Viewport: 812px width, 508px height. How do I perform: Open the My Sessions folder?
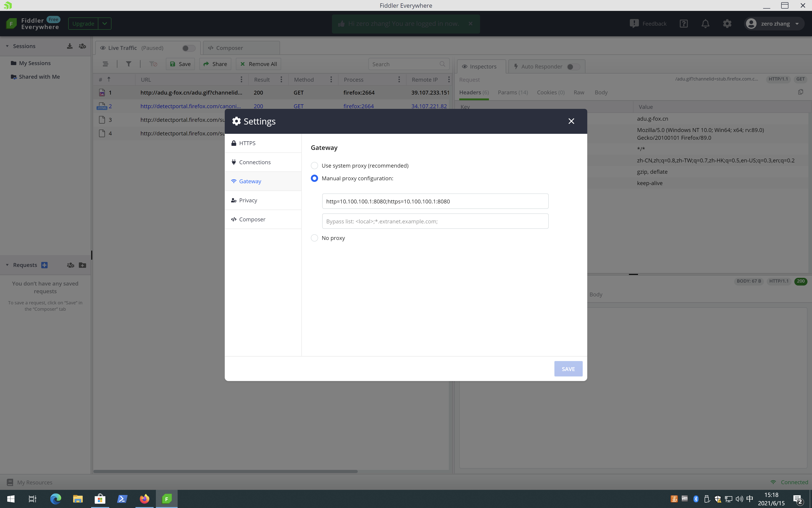coord(31,63)
